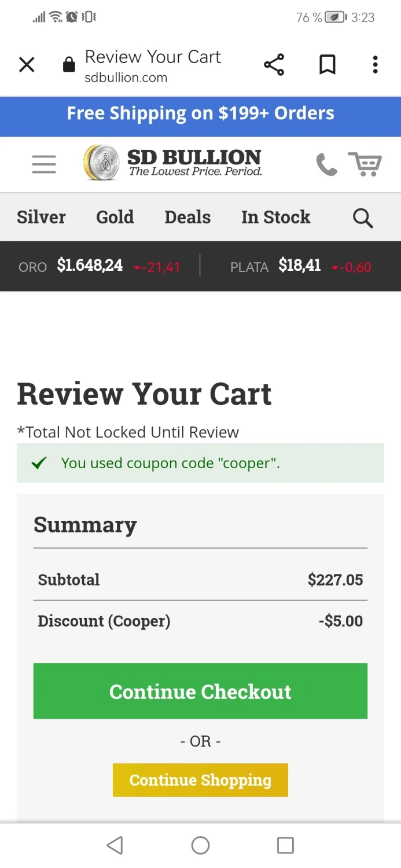Screen dimensions: 401x868
Task: Tap the PLATA silver spot price
Action: point(299,266)
